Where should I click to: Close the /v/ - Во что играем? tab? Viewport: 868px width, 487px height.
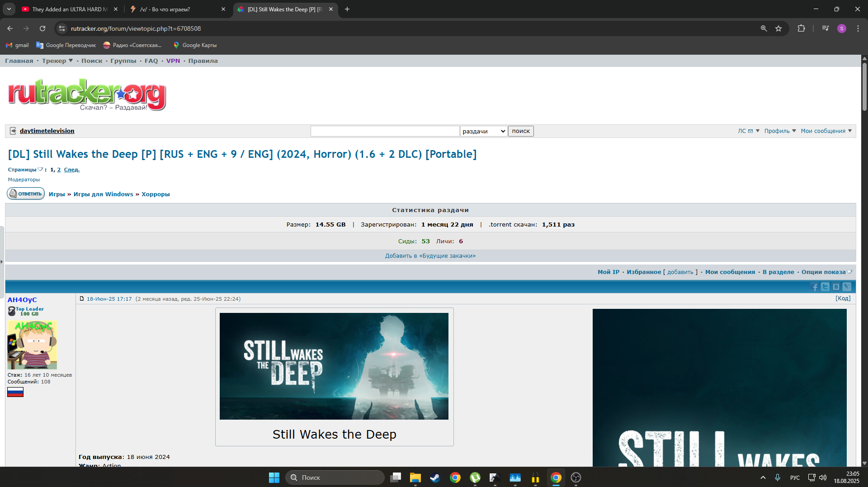(223, 9)
